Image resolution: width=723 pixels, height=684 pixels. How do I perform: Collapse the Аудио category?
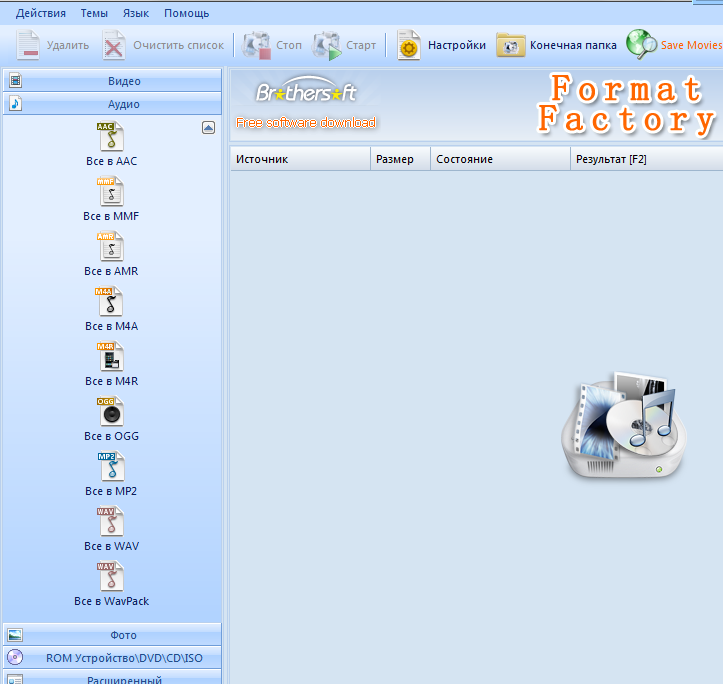click(113, 104)
